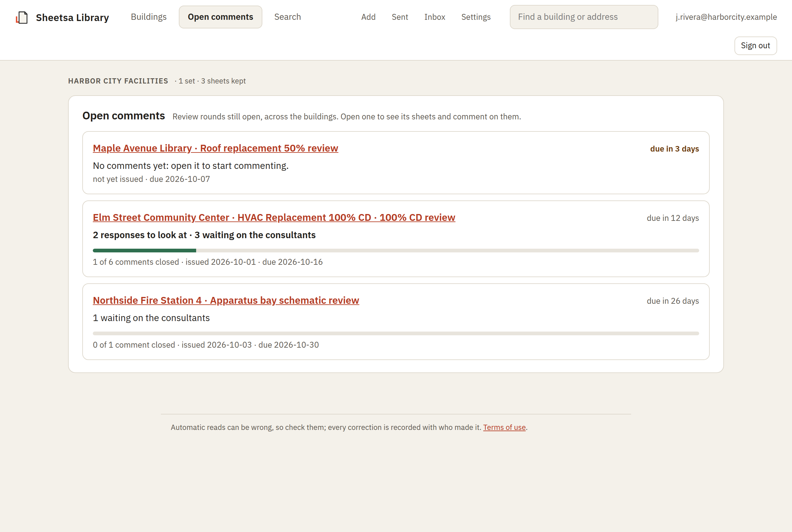Screen dimensions: 792x532
Task: Open Northside Fire Station 4 Apparatus bay review
Action: [226, 300]
